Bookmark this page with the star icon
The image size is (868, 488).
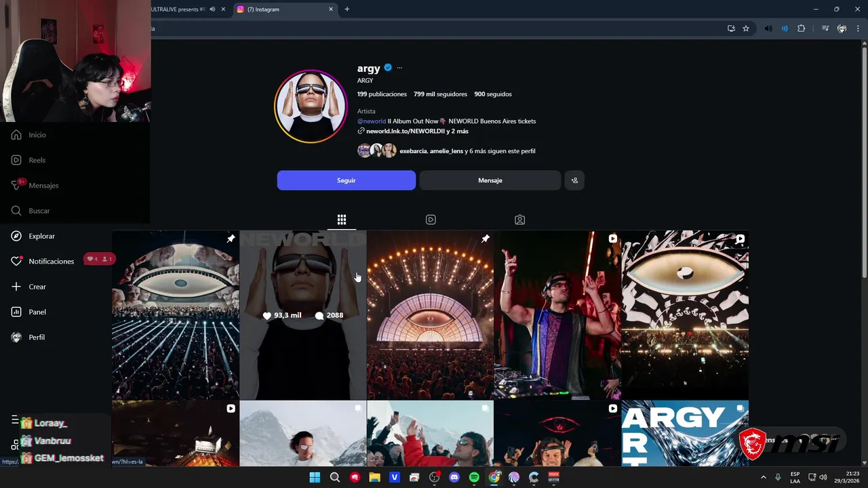746,28
